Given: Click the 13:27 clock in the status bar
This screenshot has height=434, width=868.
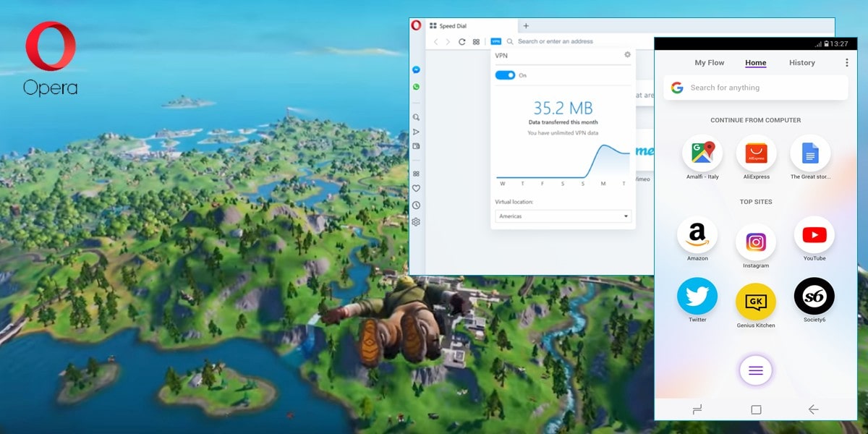Looking at the screenshot, I should point(839,44).
